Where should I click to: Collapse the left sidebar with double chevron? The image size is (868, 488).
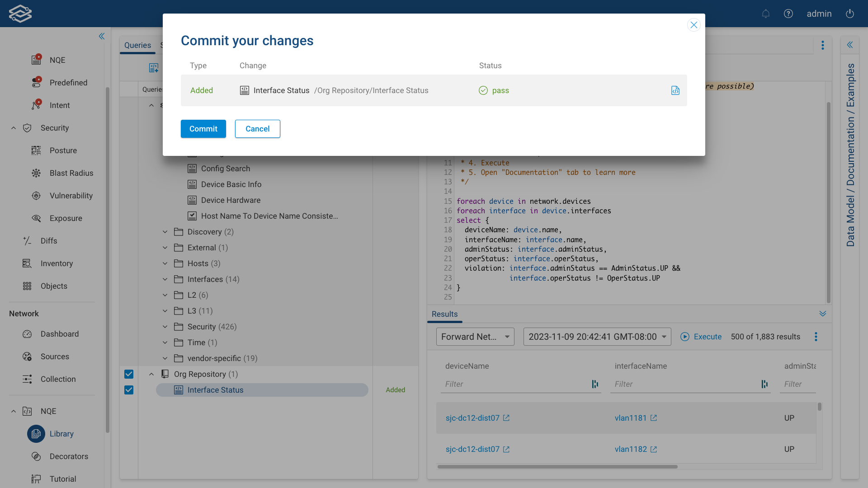tap(102, 36)
